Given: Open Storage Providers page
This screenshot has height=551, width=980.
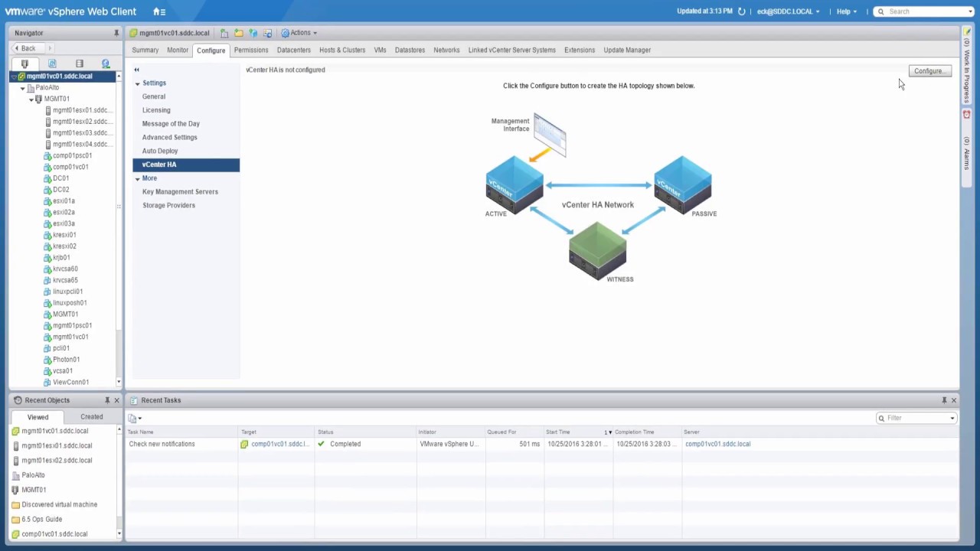Looking at the screenshot, I should (168, 205).
